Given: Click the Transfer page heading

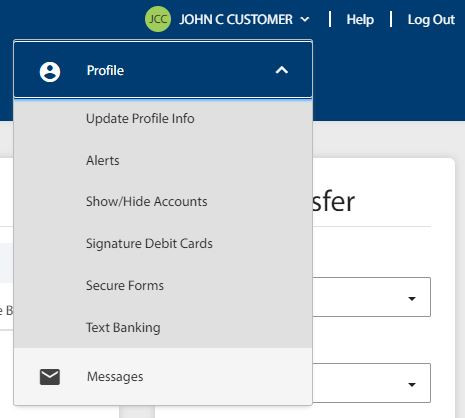Looking at the screenshot, I should pos(333,202).
